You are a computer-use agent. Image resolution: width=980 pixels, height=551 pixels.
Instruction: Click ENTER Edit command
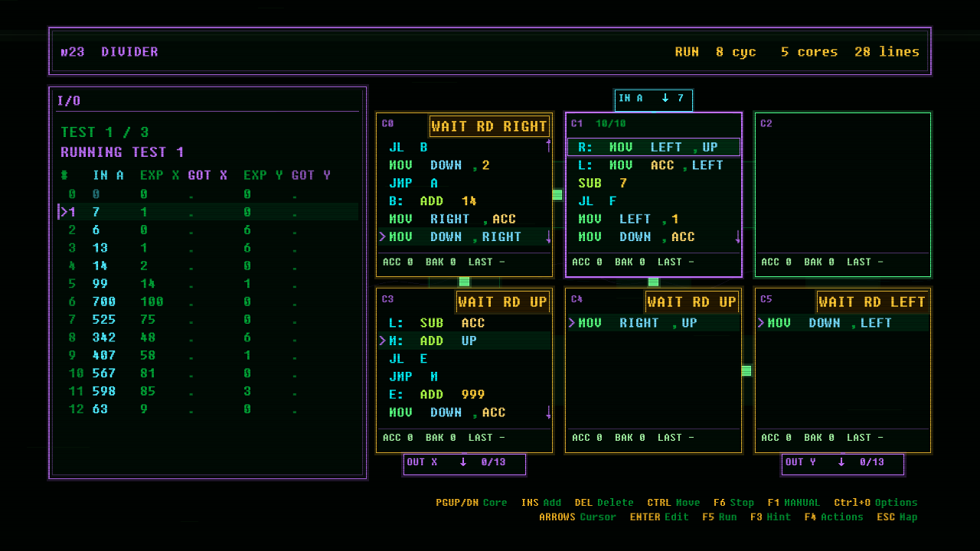click(660, 517)
